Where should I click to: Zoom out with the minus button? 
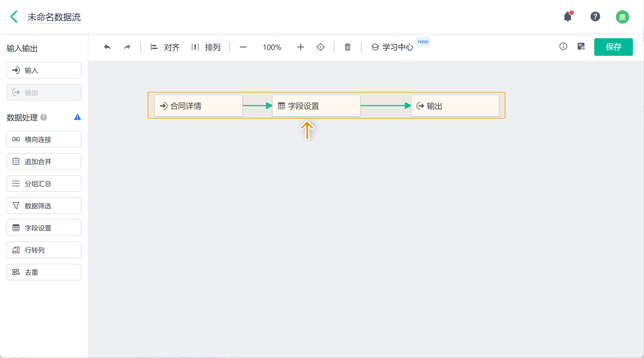(243, 47)
